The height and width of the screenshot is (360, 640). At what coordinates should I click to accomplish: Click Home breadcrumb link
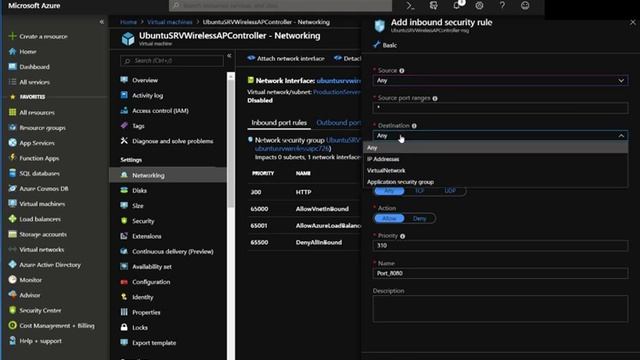pyautogui.click(x=128, y=22)
